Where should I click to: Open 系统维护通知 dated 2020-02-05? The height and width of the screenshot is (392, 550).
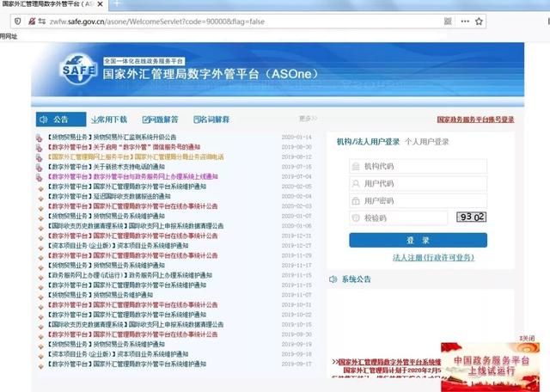127,187
